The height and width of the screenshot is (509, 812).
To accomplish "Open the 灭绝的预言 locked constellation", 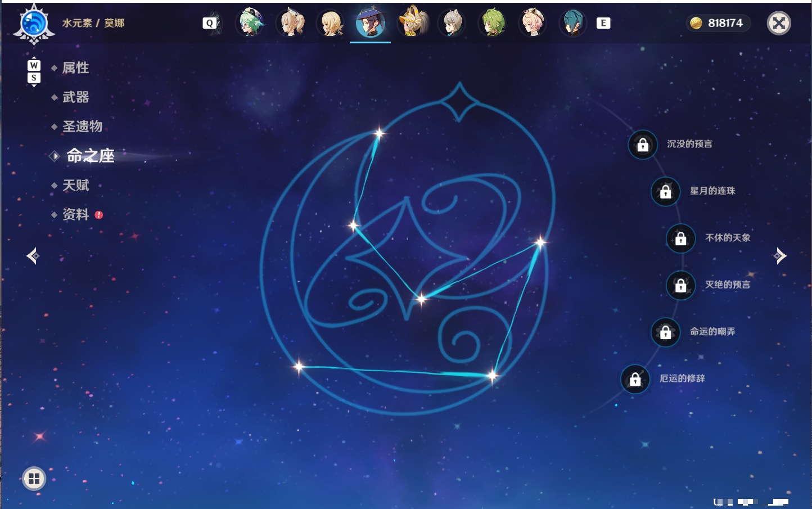I will [x=680, y=285].
